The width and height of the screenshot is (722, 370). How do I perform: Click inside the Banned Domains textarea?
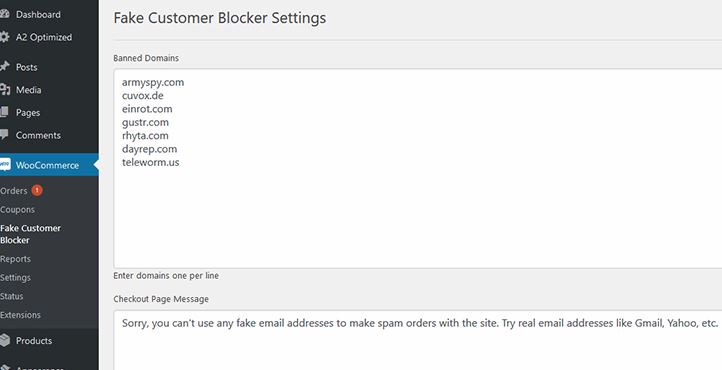(x=418, y=168)
